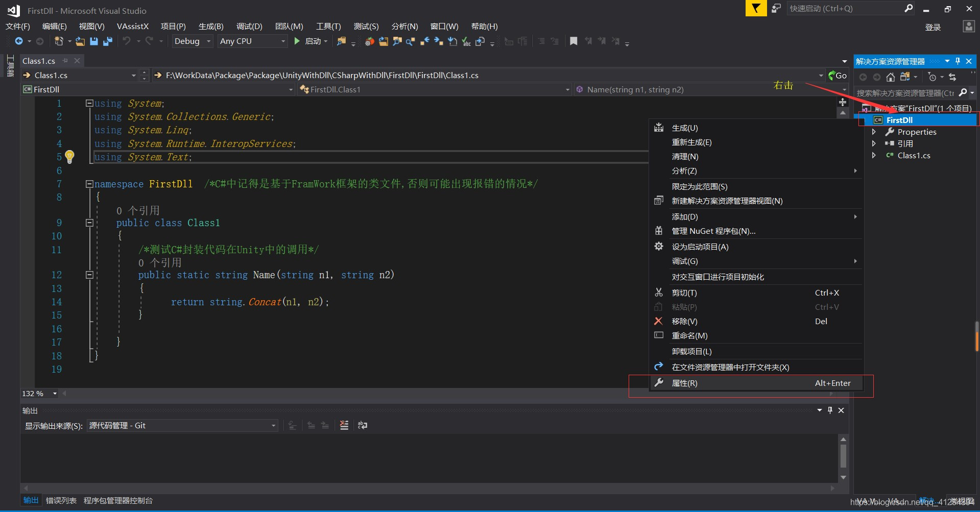Click the Redo arrow icon
Screen dimensions: 980x512
coord(149,41)
